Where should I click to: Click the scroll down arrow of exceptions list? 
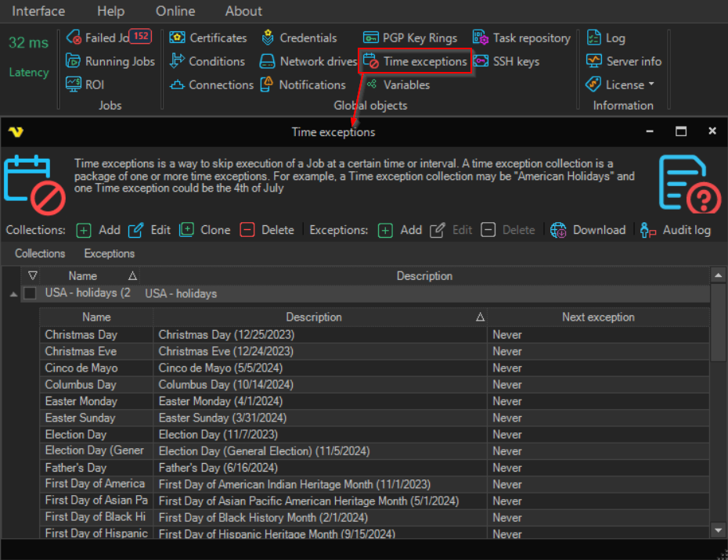pyautogui.click(x=717, y=530)
